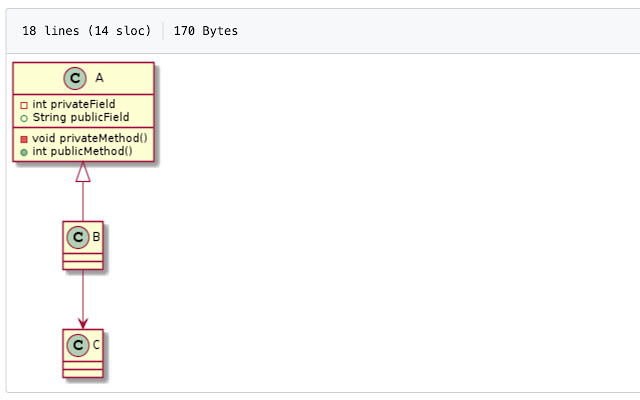The width and height of the screenshot is (640, 400).
Task: Click the "18 lines (14 sloc)" text
Action: pyautogui.click(x=86, y=31)
